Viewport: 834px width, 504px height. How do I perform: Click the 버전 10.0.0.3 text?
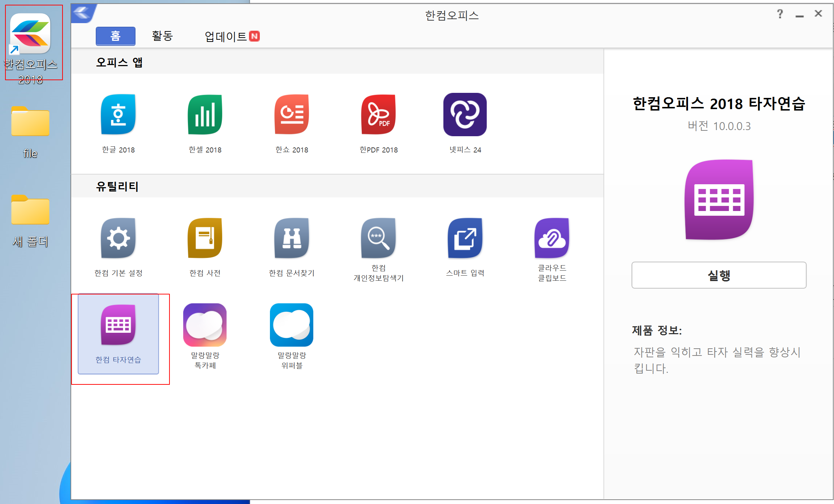point(719,126)
